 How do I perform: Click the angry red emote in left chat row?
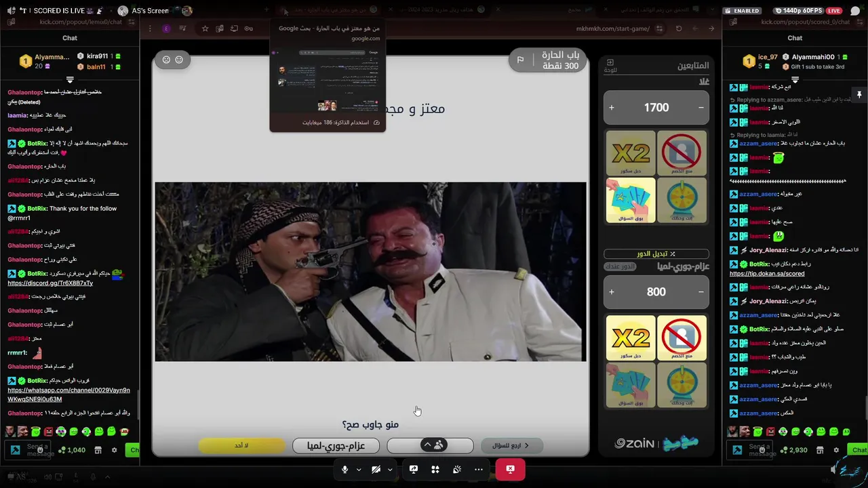(48, 432)
